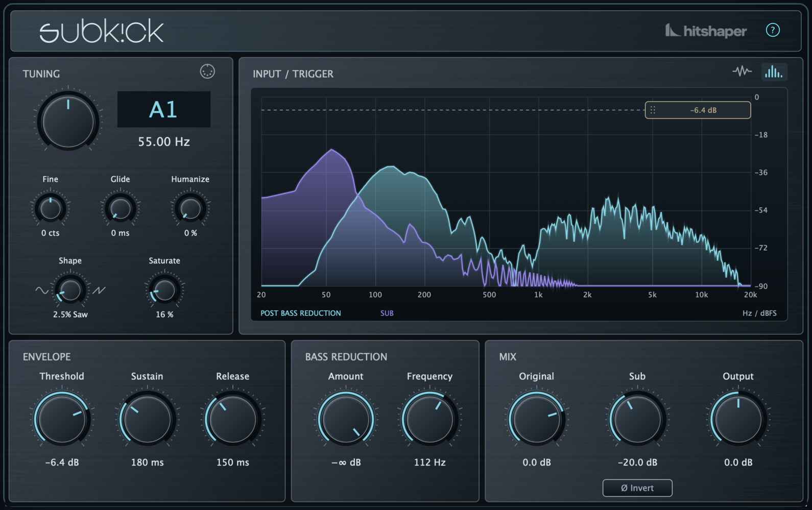Click the Release knob
The width and height of the screenshot is (812, 510).
point(233,419)
